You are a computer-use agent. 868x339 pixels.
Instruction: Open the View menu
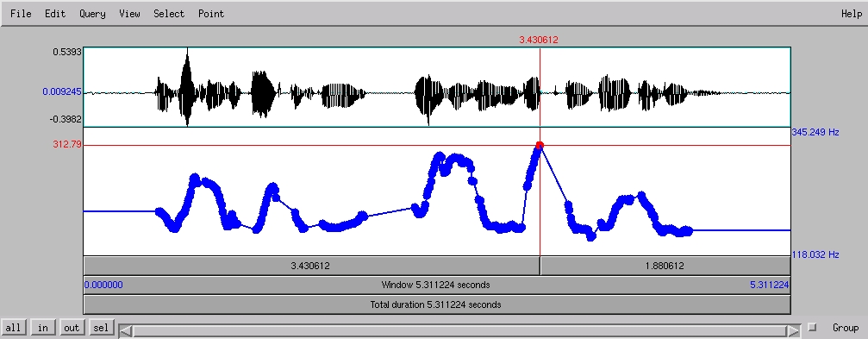129,14
